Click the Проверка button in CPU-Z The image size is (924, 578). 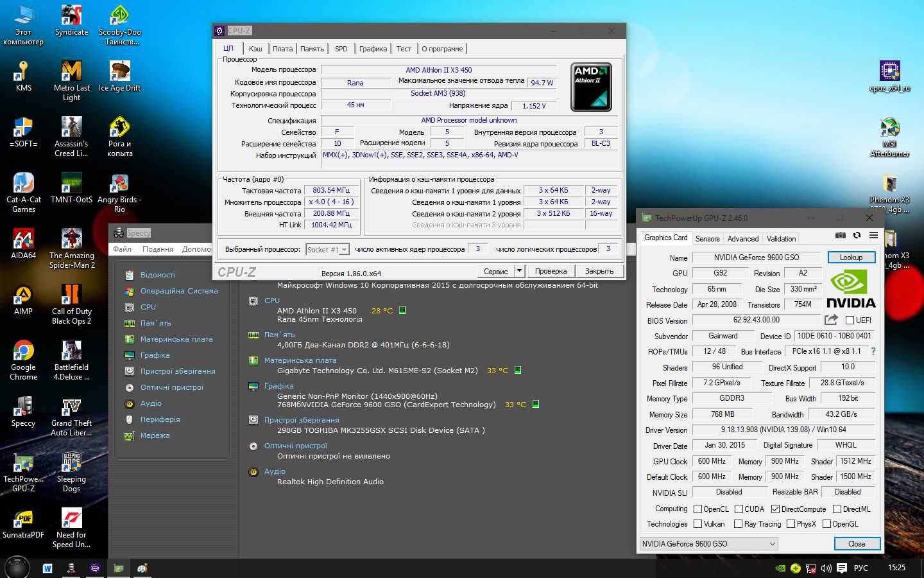click(551, 271)
